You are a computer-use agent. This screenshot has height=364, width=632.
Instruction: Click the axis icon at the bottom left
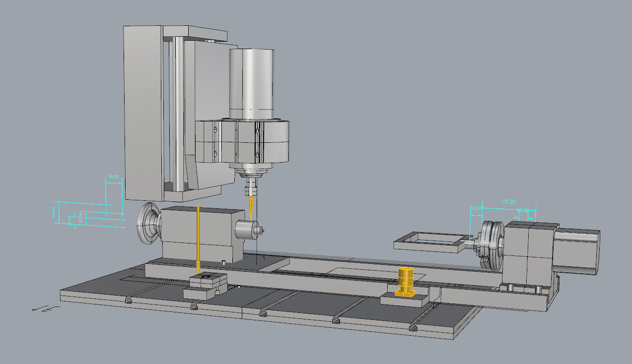pyautogui.click(x=45, y=309)
